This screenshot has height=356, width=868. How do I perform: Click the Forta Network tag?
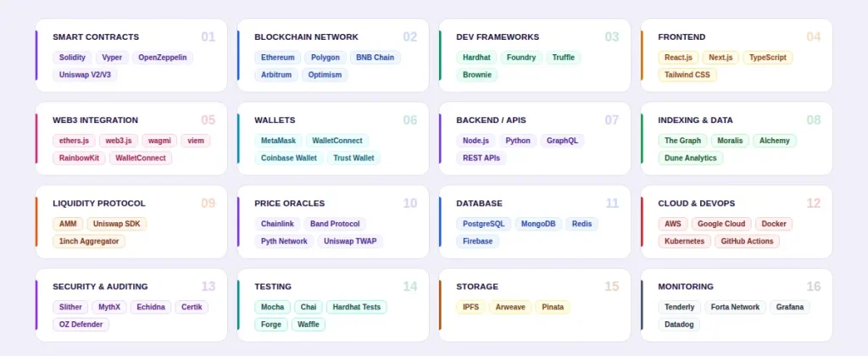pyautogui.click(x=735, y=307)
